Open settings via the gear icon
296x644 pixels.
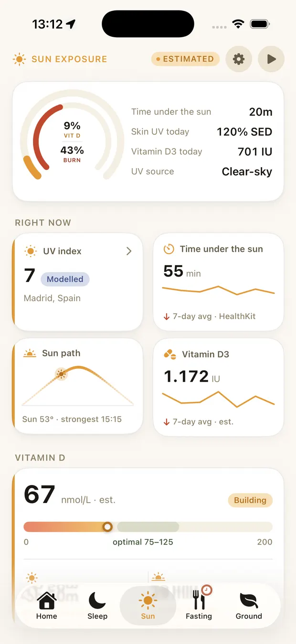239,59
